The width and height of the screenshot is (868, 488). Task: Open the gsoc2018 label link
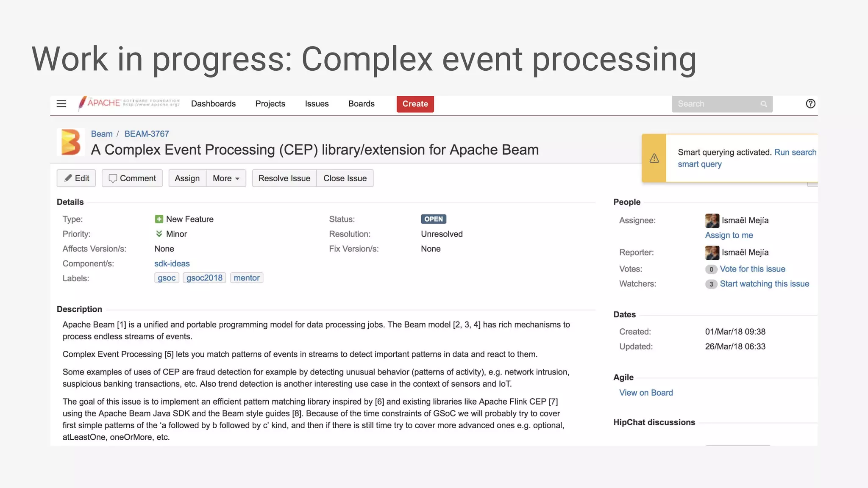click(x=204, y=278)
